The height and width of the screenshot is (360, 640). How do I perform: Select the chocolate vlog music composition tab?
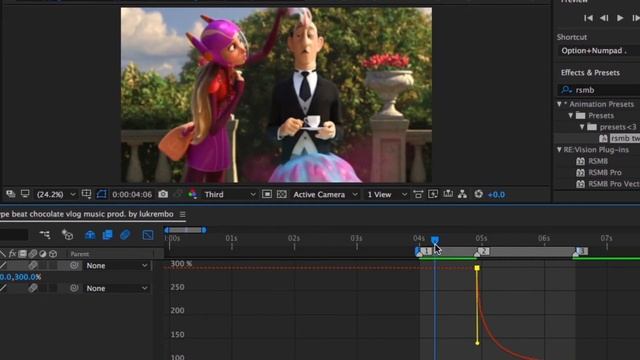pyautogui.click(x=87, y=214)
